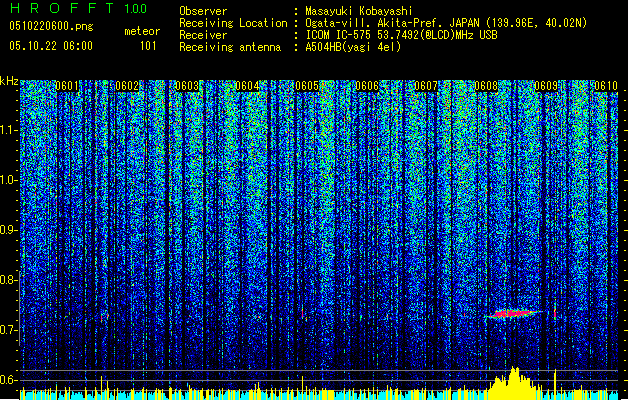Image resolution: width=629 pixels, height=400 pixels.
Task: Click the 0.9 kHz frequency axis label
Action: click(9, 230)
